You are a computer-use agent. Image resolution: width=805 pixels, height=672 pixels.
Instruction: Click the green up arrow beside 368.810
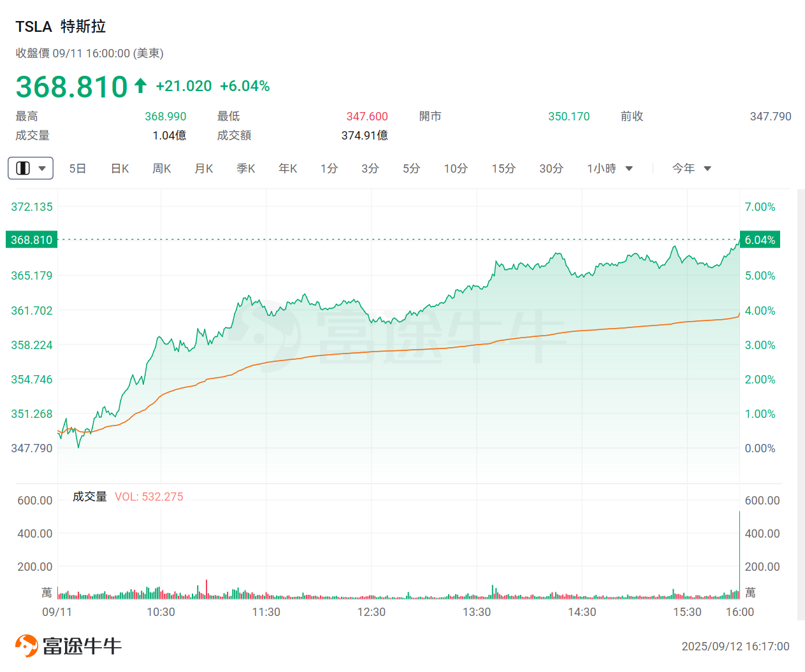(140, 86)
